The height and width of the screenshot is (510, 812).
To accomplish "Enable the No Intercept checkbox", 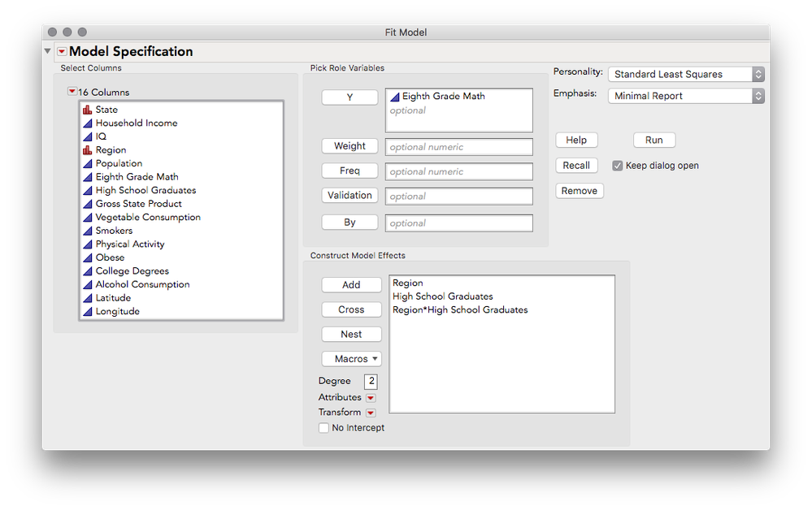I will pos(323,428).
